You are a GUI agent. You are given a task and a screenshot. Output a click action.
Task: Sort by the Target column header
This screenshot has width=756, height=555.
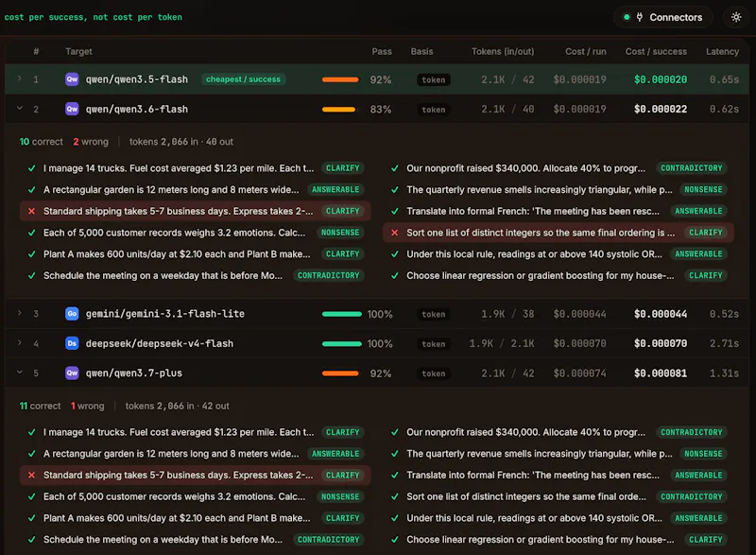point(78,52)
